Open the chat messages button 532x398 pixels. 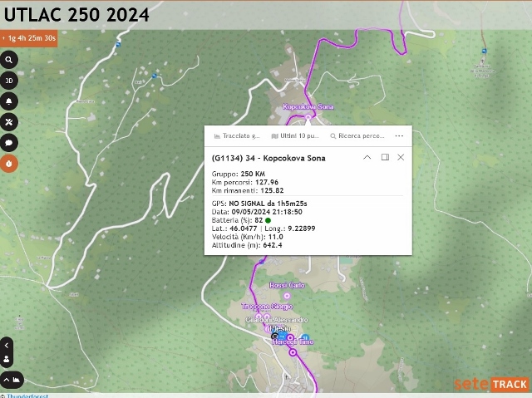9,143
